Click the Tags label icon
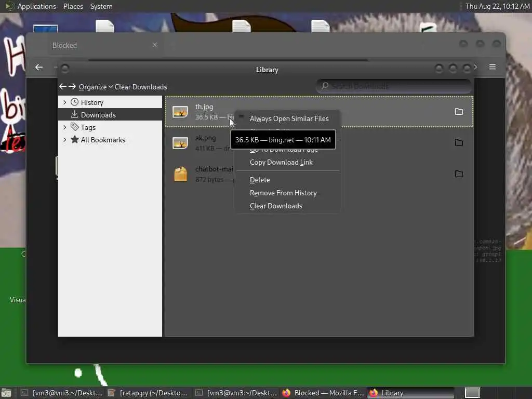 [75, 127]
